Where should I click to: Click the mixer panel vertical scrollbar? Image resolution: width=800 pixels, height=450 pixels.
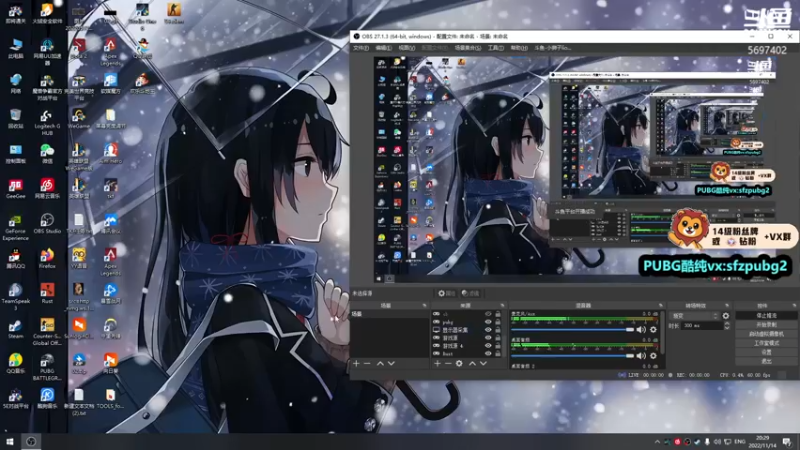(663, 334)
